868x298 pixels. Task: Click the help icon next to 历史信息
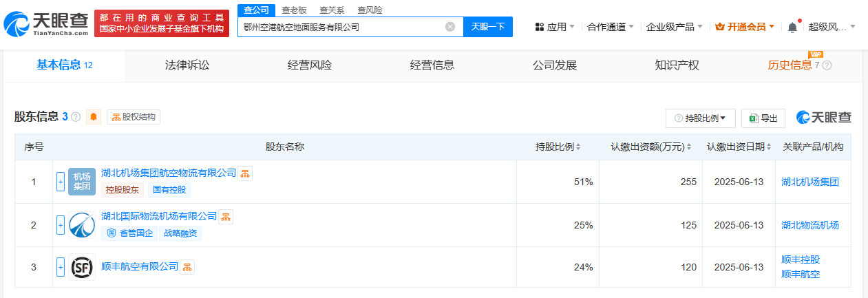pos(827,65)
